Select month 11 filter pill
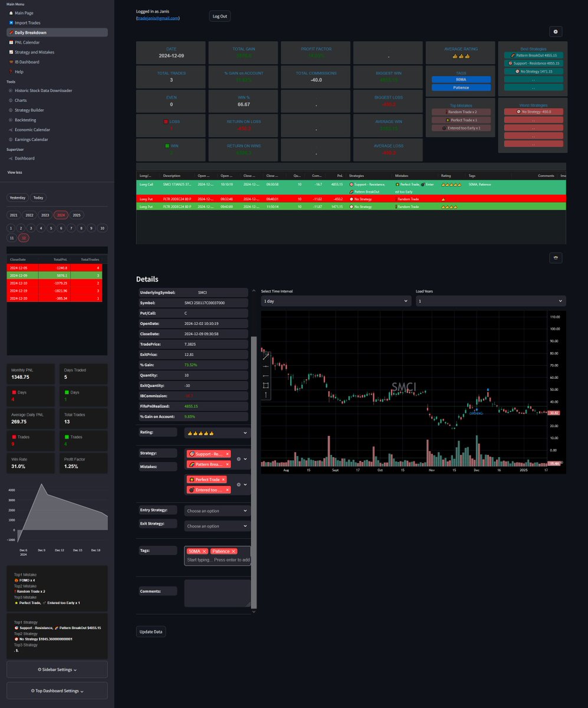Viewport: 588px width, 708px height. [x=11, y=238]
